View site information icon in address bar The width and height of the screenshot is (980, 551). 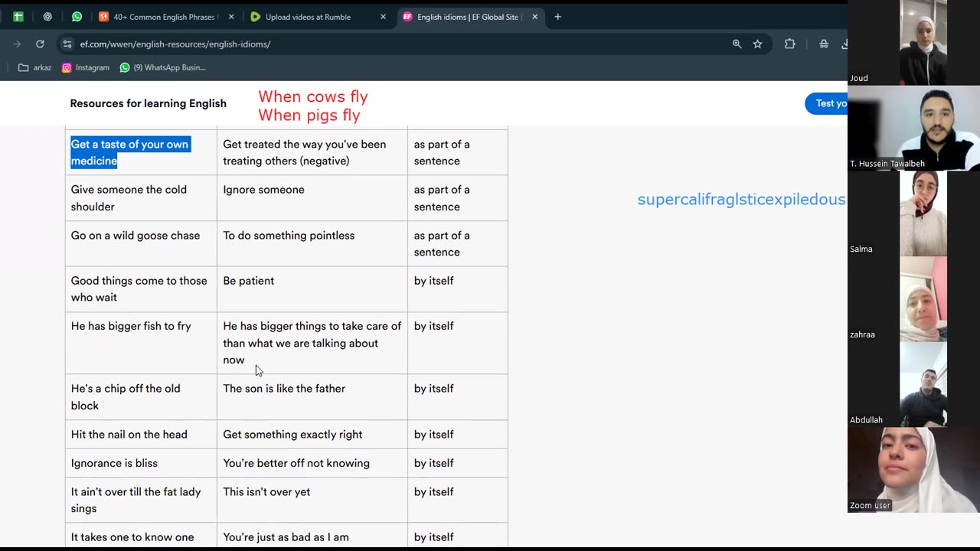point(67,44)
